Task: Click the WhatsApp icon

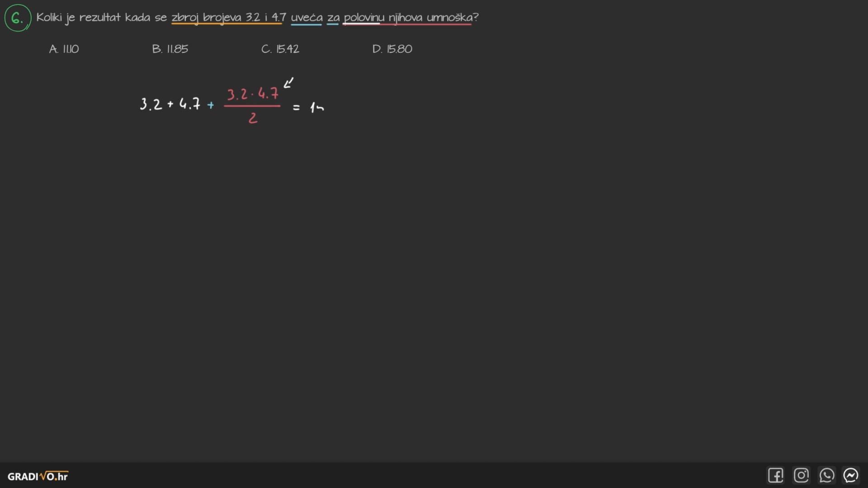Action: tap(826, 475)
